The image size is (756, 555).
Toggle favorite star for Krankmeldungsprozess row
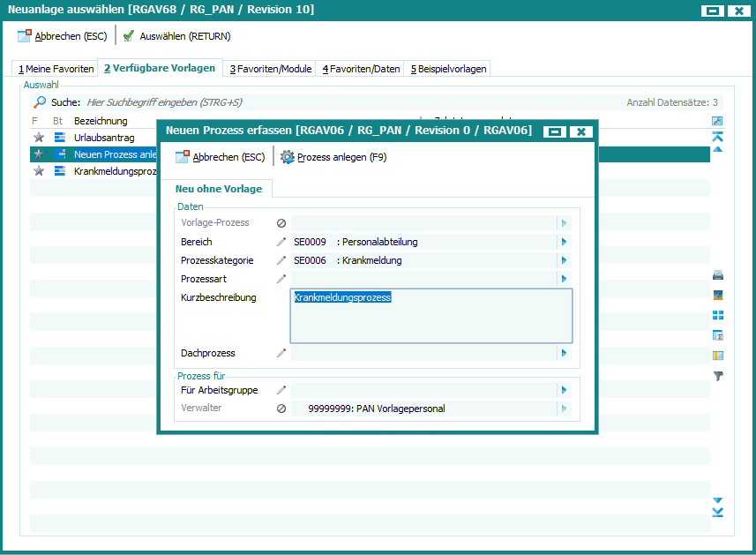(38, 171)
